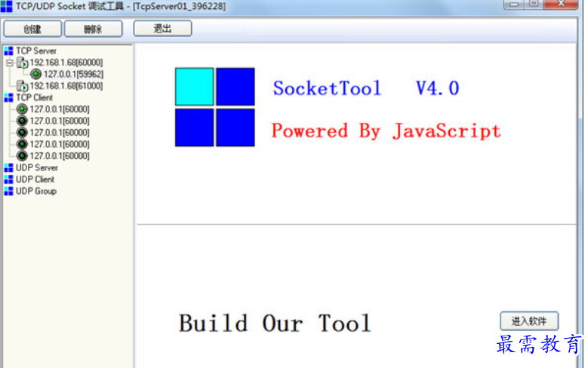
Task: Click the UDP Client category icon
Action: [8, 179]
